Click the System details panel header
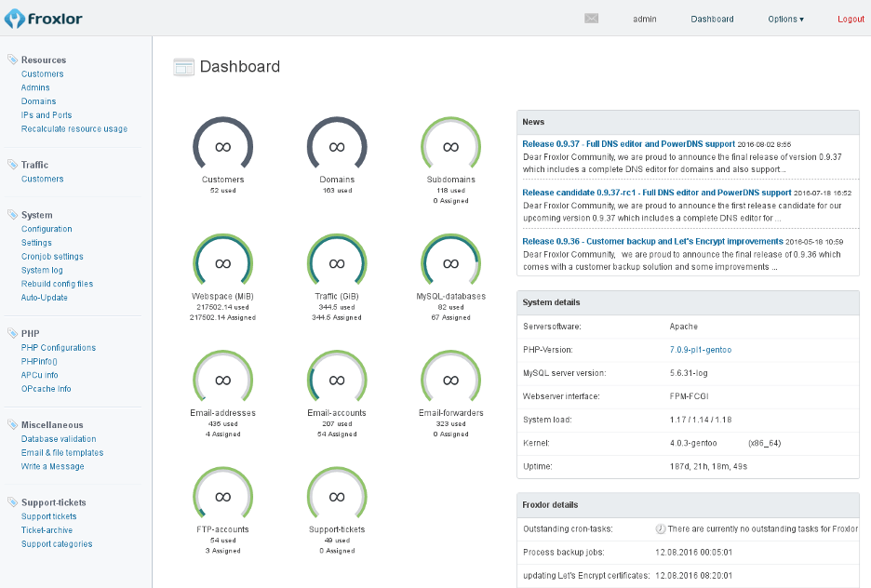871x588 pixels. coord(688,302)
